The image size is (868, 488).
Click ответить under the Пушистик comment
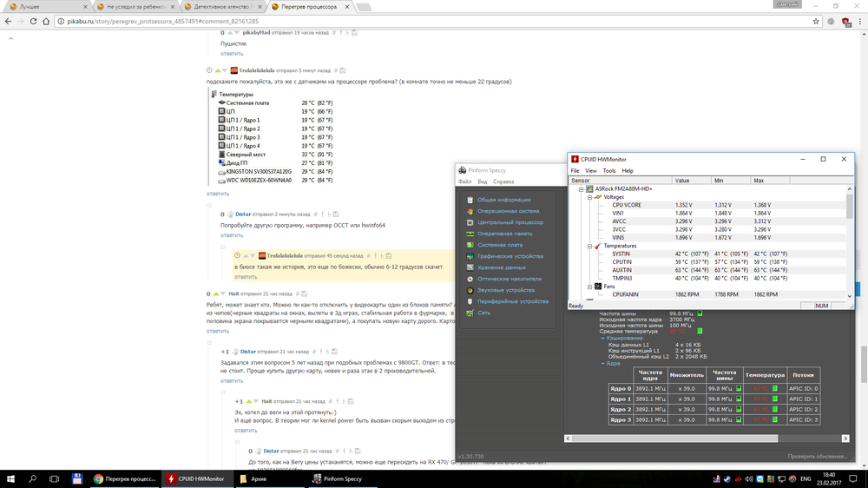232,54
